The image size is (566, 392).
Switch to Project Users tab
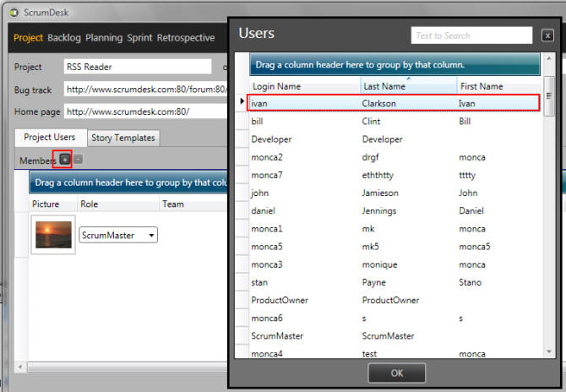pos(50,138)
